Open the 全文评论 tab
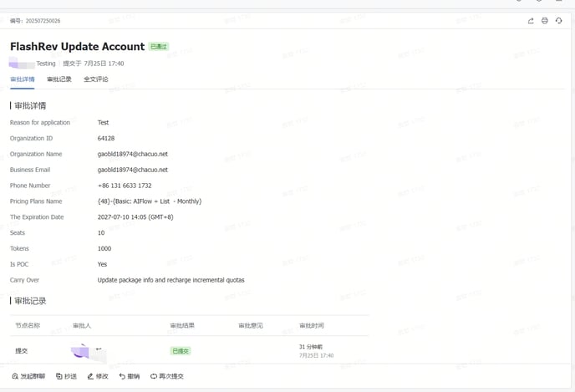The height and width of the screenshot is (392, 575). coord(96,79)
